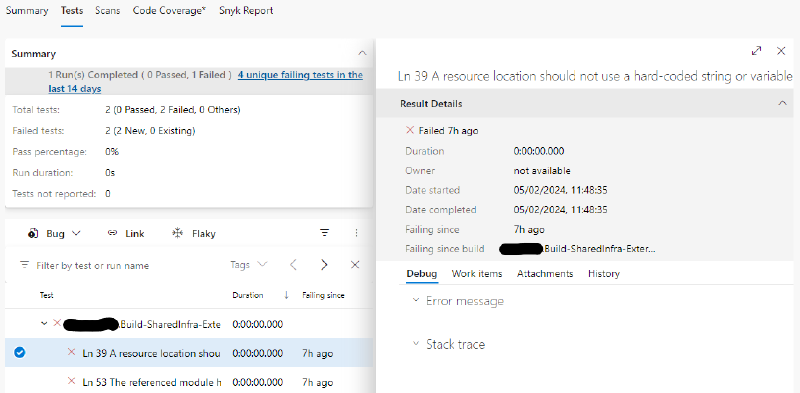This screenshot has width=800, height=393.
Task: Clear the filter bar with the X icon
Action: pyautogui.click(x=355, y=264)
